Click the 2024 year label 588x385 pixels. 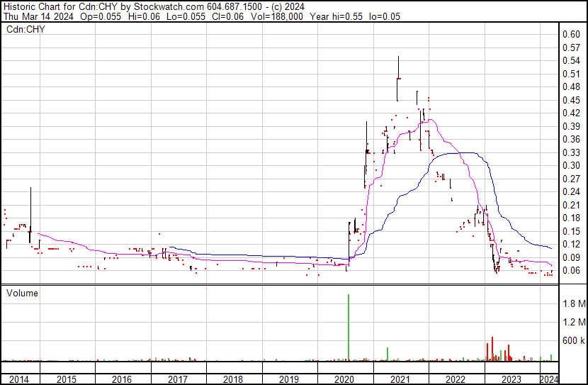[x=549, y=379]
